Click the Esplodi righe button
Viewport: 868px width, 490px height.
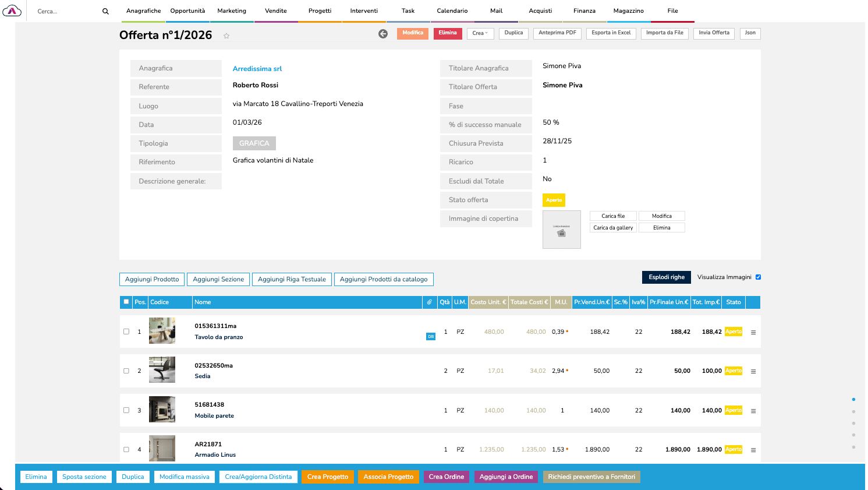pyautogui.click(x=666, y=277)
